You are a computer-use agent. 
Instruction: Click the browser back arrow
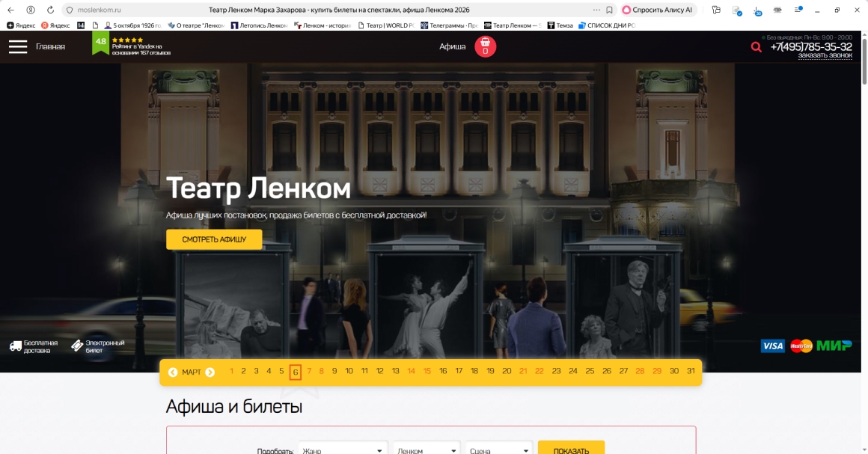click(10, 10)
